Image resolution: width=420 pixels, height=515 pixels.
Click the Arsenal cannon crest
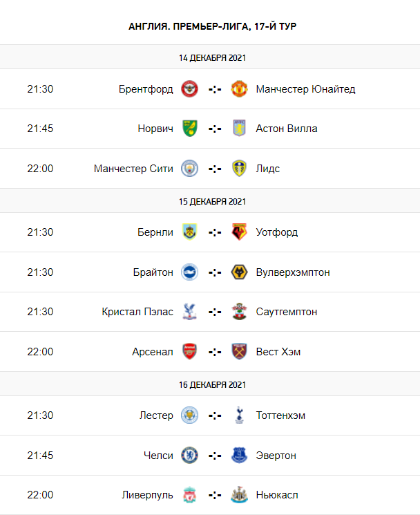(189, 351)
